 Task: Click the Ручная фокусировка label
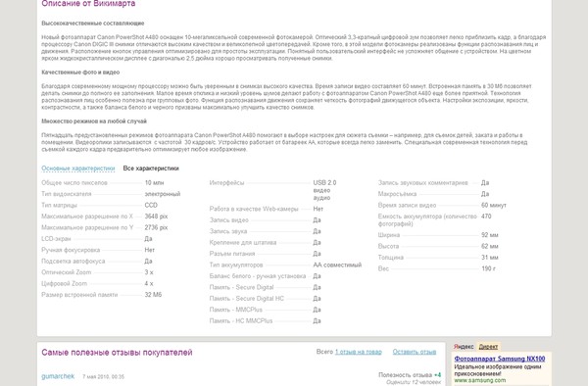71,250
